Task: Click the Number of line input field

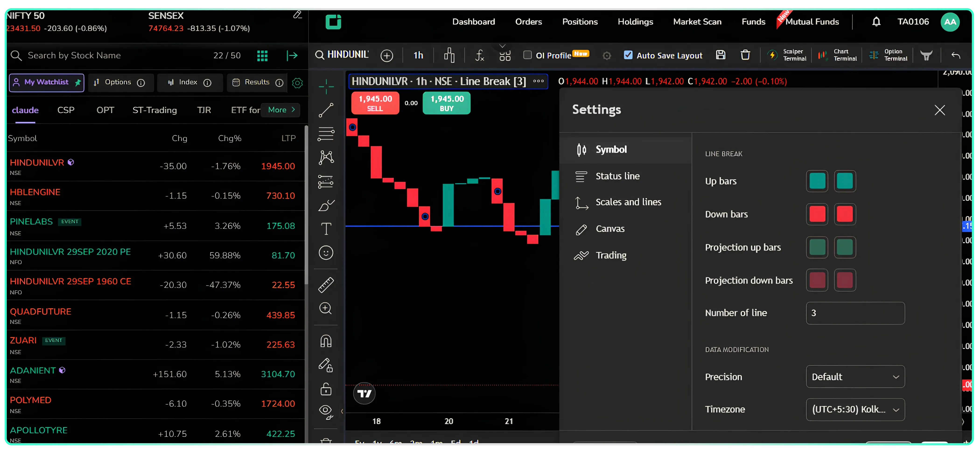Action: pos(855,313)
